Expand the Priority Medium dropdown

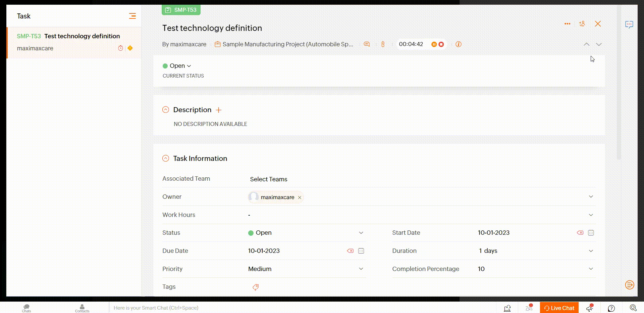pos(361,269)
